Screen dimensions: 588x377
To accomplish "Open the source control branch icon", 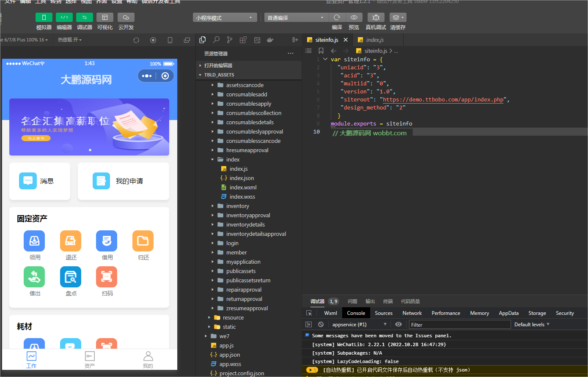I will pos(230,40).
